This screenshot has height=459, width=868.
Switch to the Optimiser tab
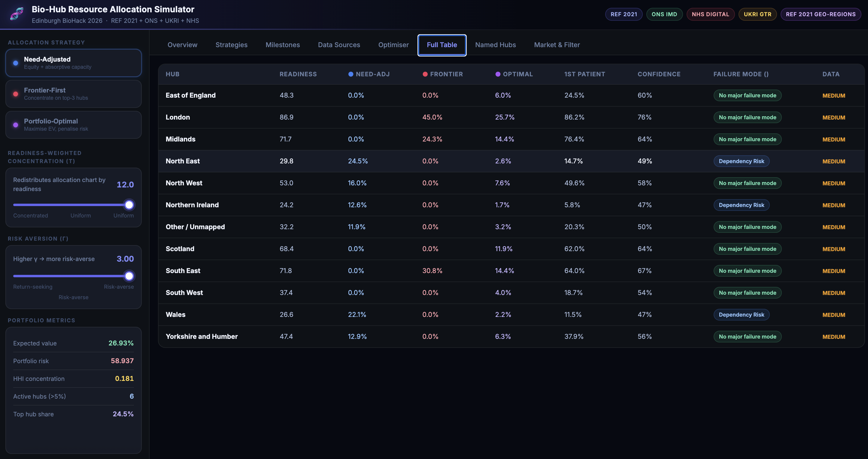[x=393, y=45]
